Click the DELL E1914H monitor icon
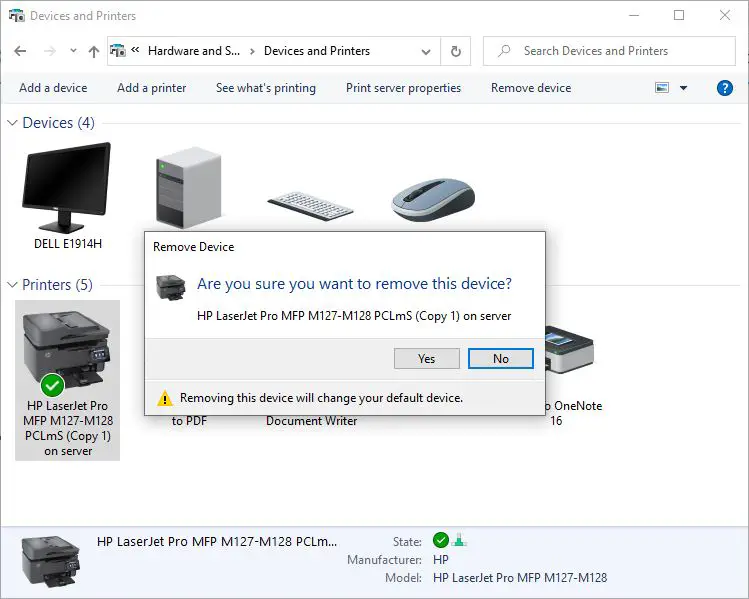Screen dimensions: 749x599 tap(66, 188)
